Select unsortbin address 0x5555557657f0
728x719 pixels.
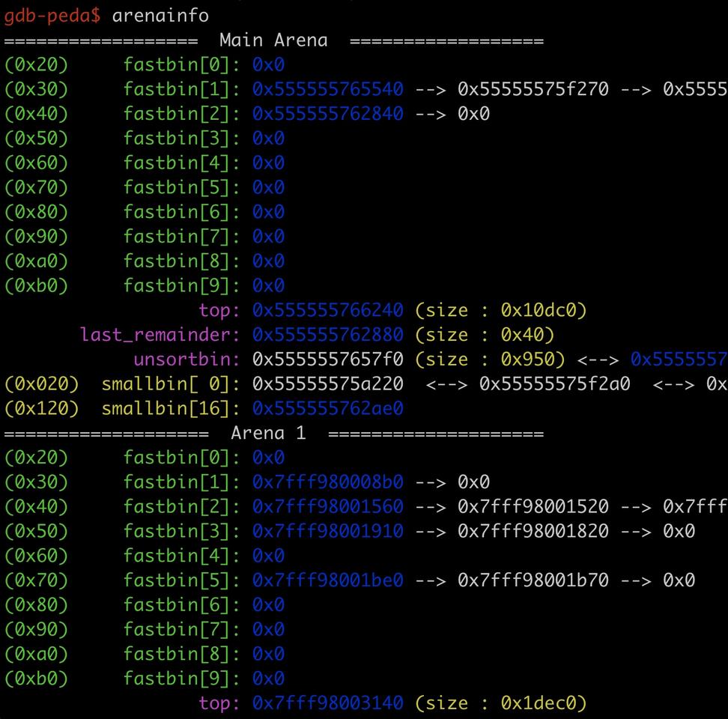tap(328, 359)
